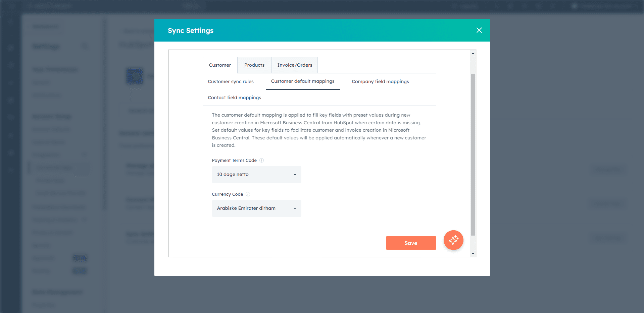
Task: Click the Payment Terms Code label
Action: [234, 161]
